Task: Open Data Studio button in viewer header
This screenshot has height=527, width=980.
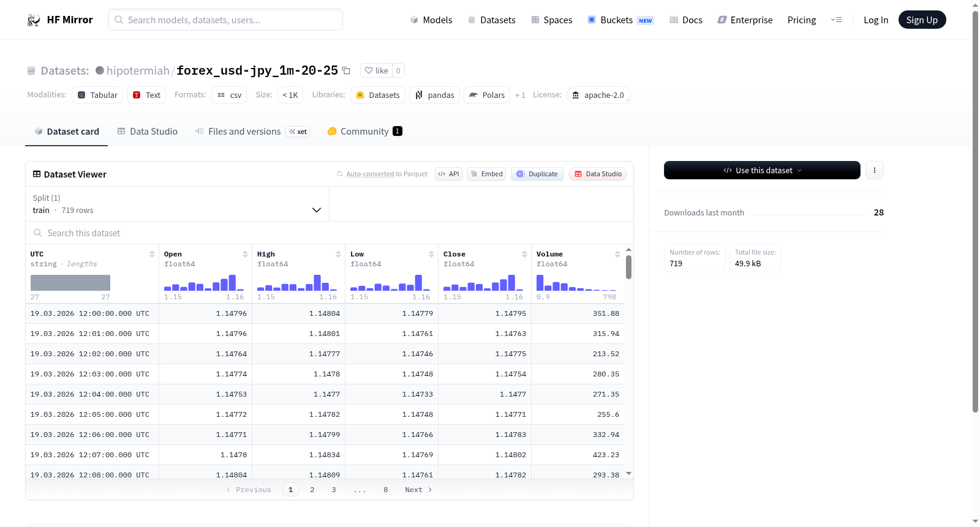Action: (x=598, y=174)
